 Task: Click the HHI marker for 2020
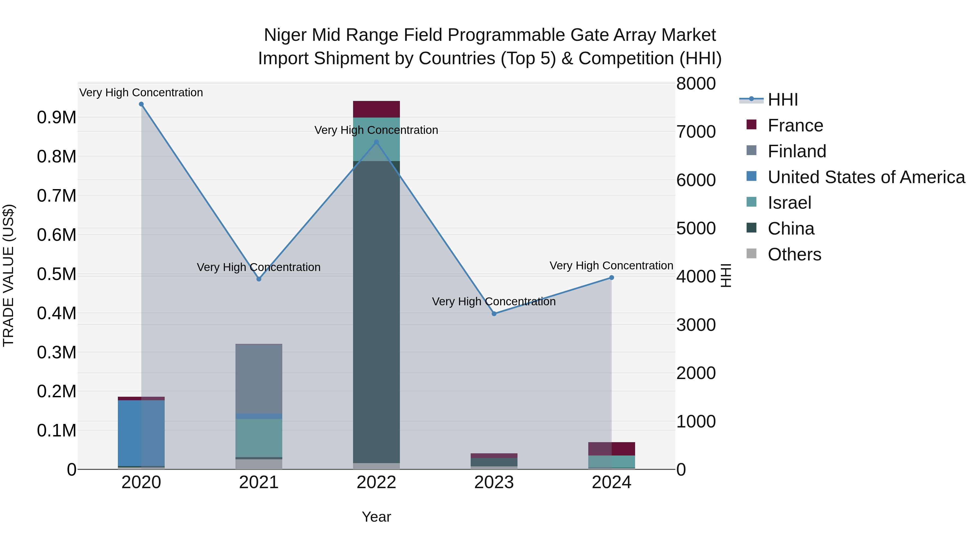click(x=141, y=104)
